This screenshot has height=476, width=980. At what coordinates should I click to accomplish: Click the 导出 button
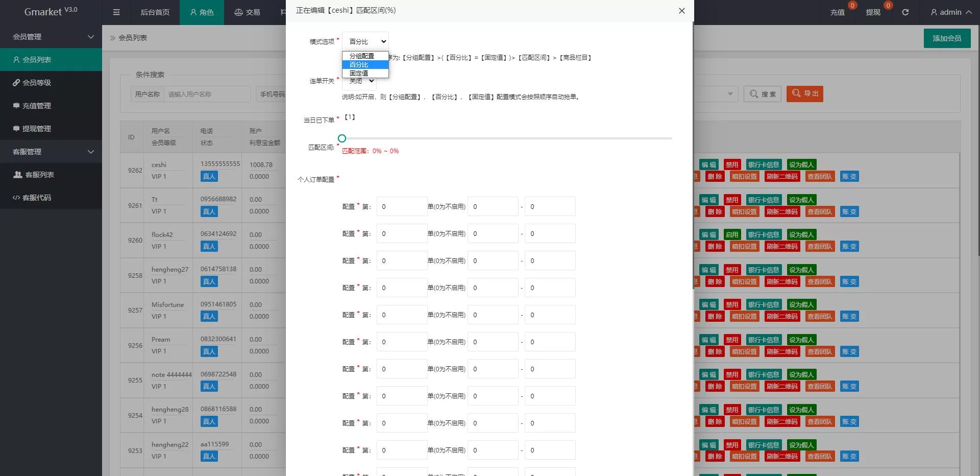point(804,94)
